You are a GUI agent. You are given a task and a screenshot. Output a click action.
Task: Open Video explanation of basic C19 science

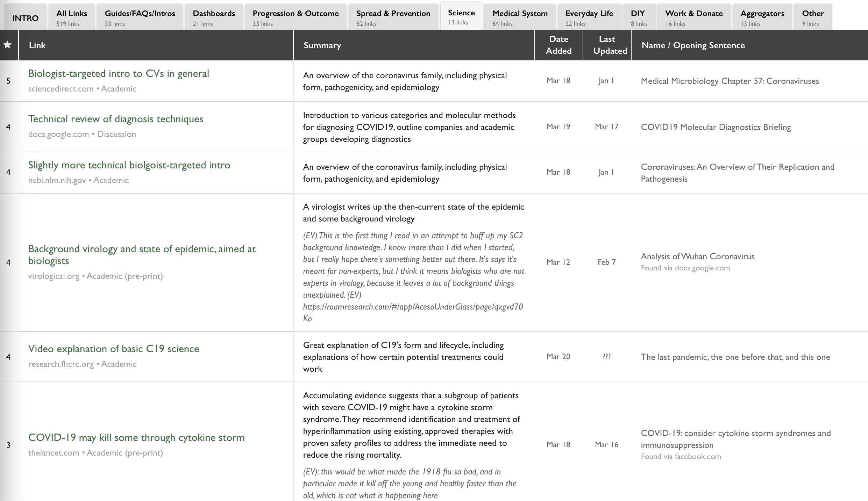[x=113, y=349]
